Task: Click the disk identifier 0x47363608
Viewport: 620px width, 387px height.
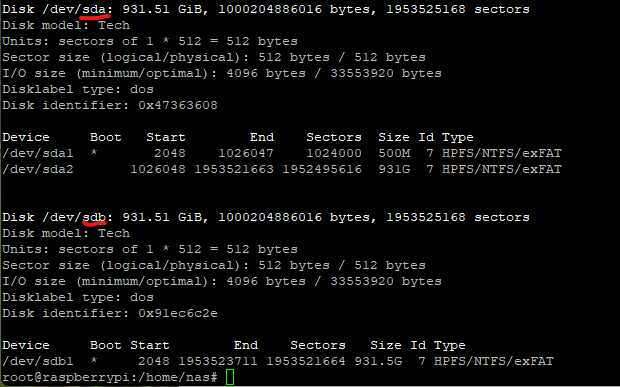Action: click(178, 105)
